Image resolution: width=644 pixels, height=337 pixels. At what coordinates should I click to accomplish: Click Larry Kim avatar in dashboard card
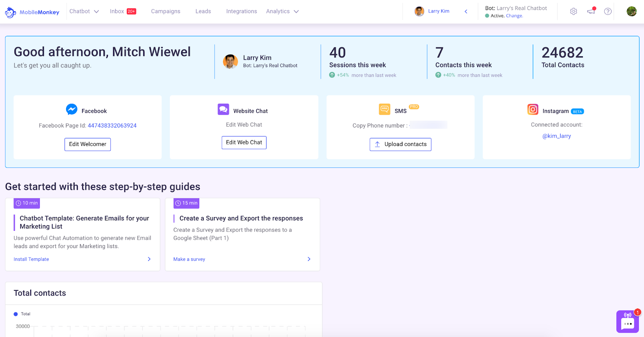(230, 62)
